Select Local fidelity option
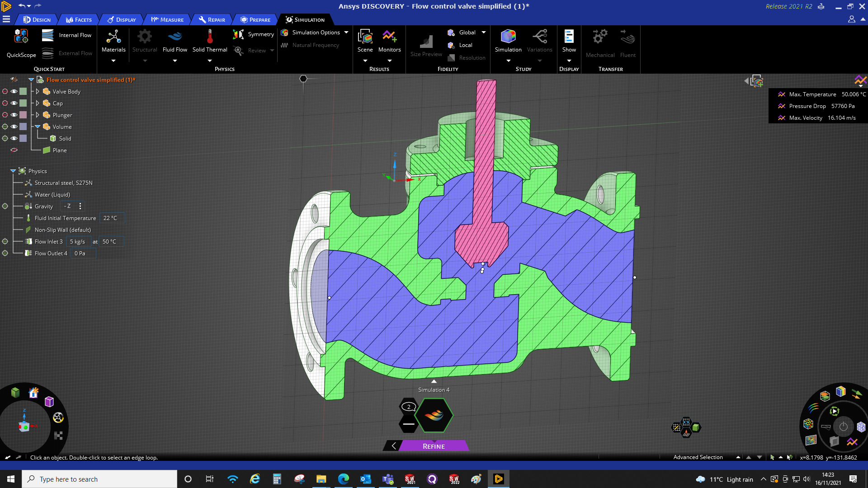 [460, 45]
